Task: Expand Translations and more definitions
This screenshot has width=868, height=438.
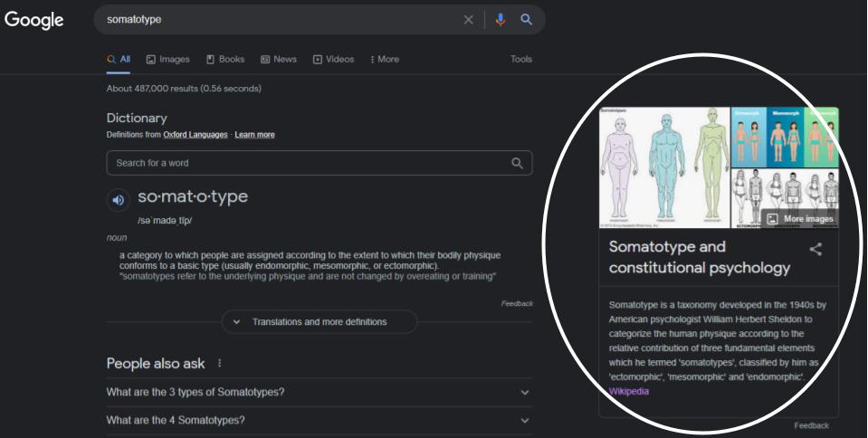Action: (x=320, y=322)
